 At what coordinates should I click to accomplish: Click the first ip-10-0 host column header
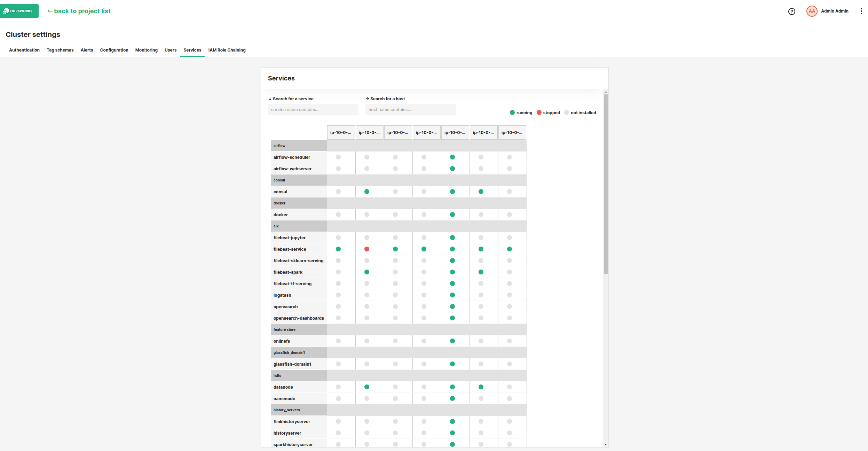click(340, 133)
